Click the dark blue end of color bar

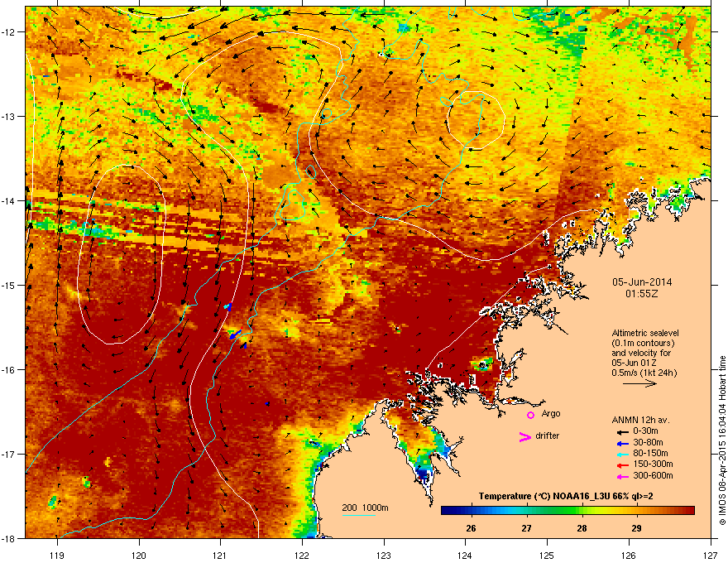click(x=445, y=510)
